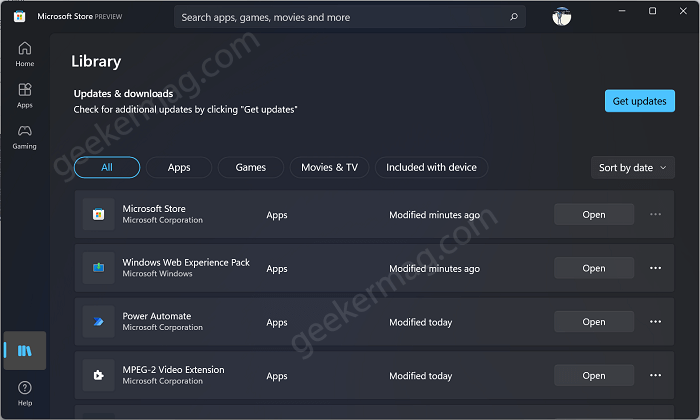Select the All filter
Screen dimensions: 700x420
click(x=107, y=167)
